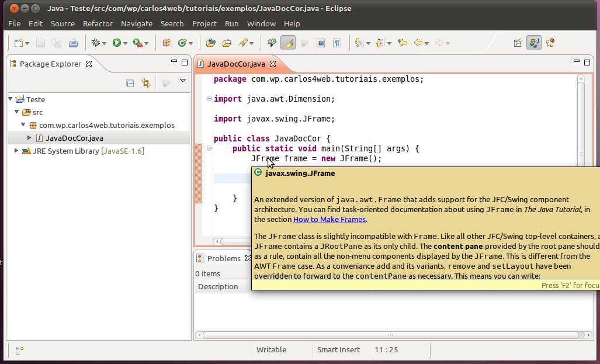Viewport: 600px width, 364px height.
Task: Open the dropdown arrow next to Run
Action: (125, 44)
